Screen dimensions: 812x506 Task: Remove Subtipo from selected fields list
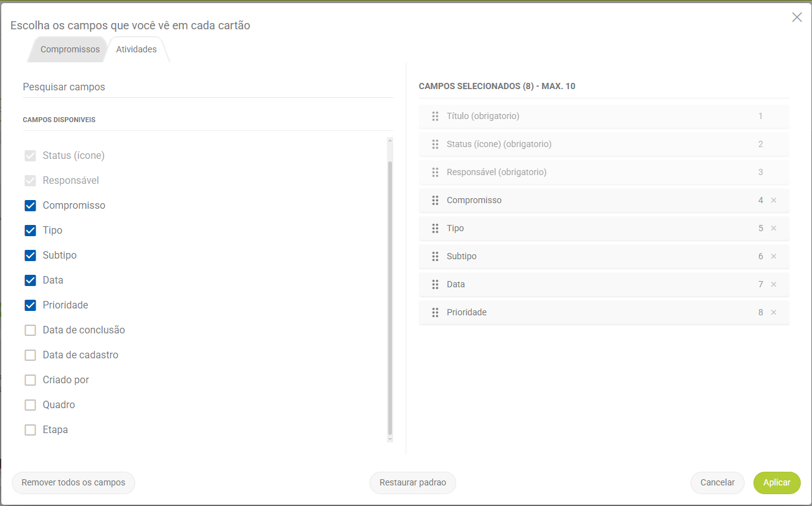point(773,256)
